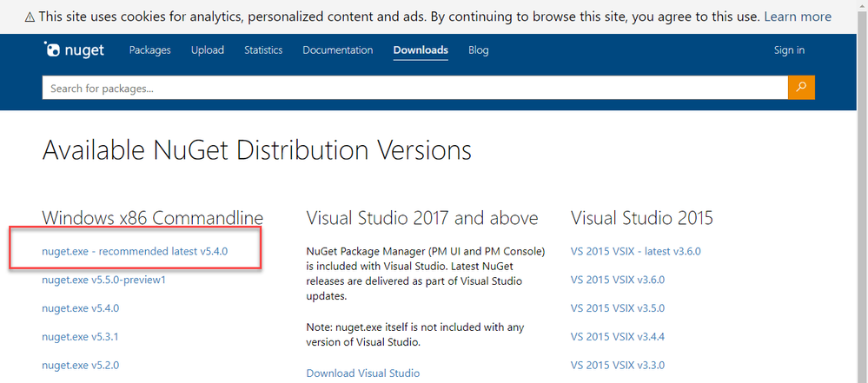Open the Blog nav link
This screenshot has height=383, width=868.
[x=478, y=50]
